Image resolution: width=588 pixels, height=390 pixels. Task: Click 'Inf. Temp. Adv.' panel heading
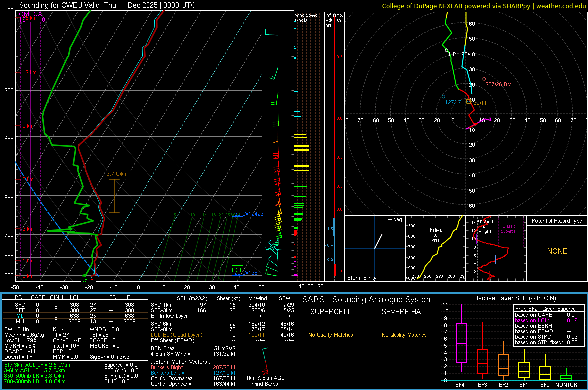(x=334, y=20)
